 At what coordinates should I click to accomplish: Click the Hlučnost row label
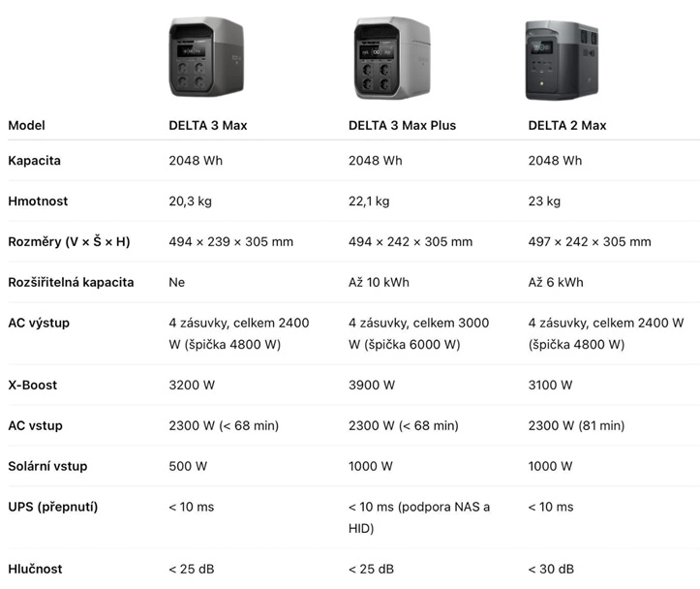point(36,570)
